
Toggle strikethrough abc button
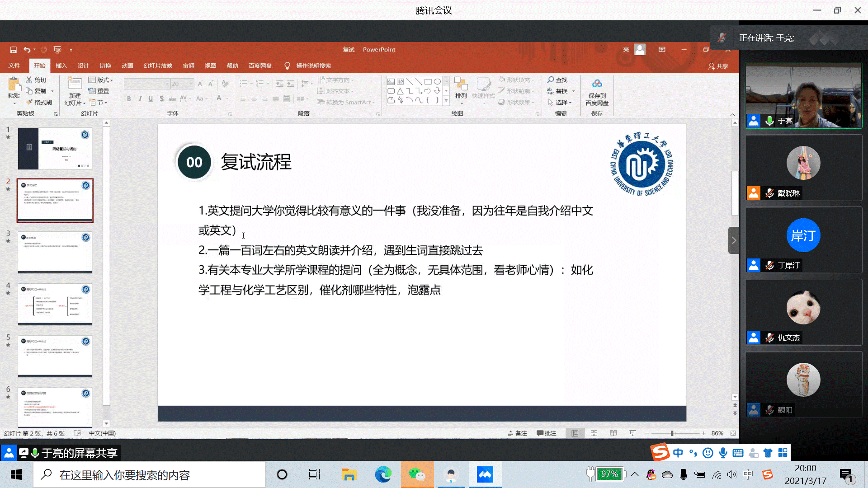172,99
